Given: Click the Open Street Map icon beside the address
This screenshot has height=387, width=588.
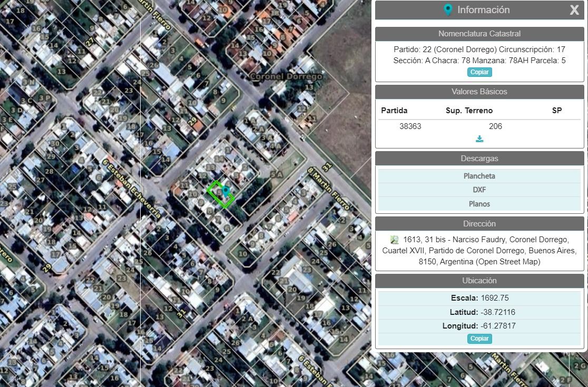Looking at the screenshot, I should [x=394, y=240].
